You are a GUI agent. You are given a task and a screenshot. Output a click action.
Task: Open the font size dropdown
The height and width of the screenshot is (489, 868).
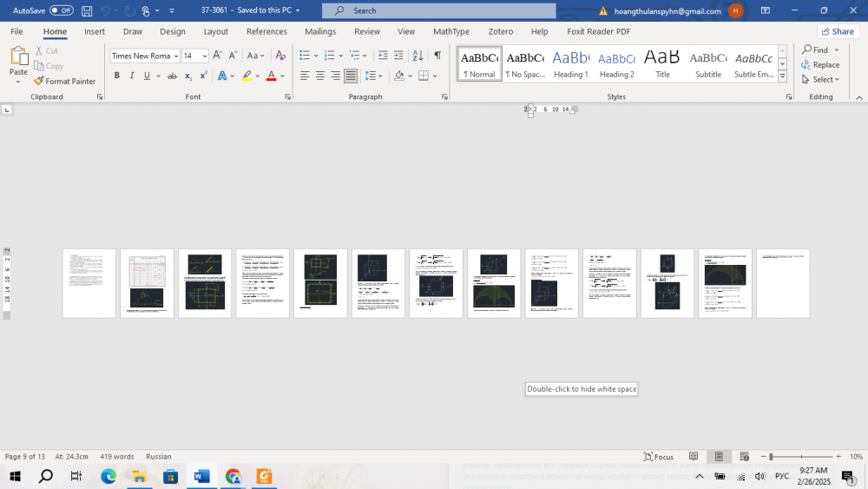point(205,56)
